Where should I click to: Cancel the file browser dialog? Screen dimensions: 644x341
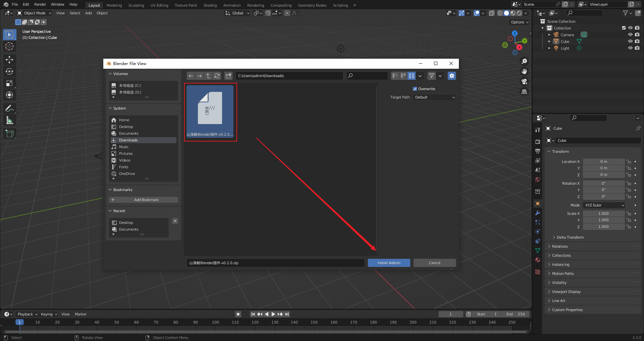[434, 263]
